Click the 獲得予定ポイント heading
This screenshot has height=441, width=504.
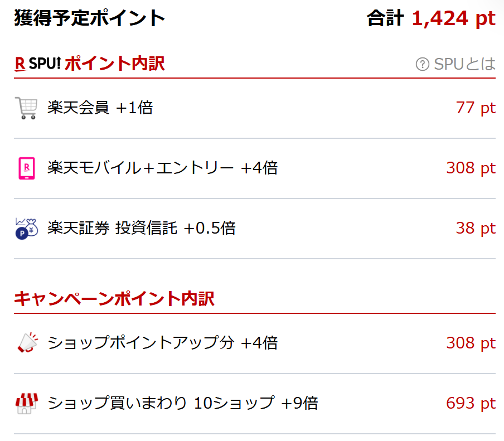tap(90, 18)
